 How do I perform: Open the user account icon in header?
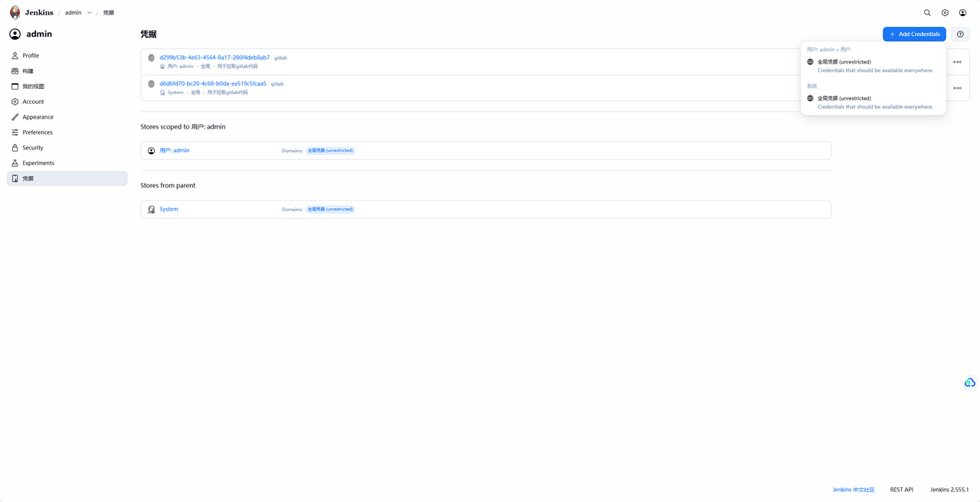(962, 12)
